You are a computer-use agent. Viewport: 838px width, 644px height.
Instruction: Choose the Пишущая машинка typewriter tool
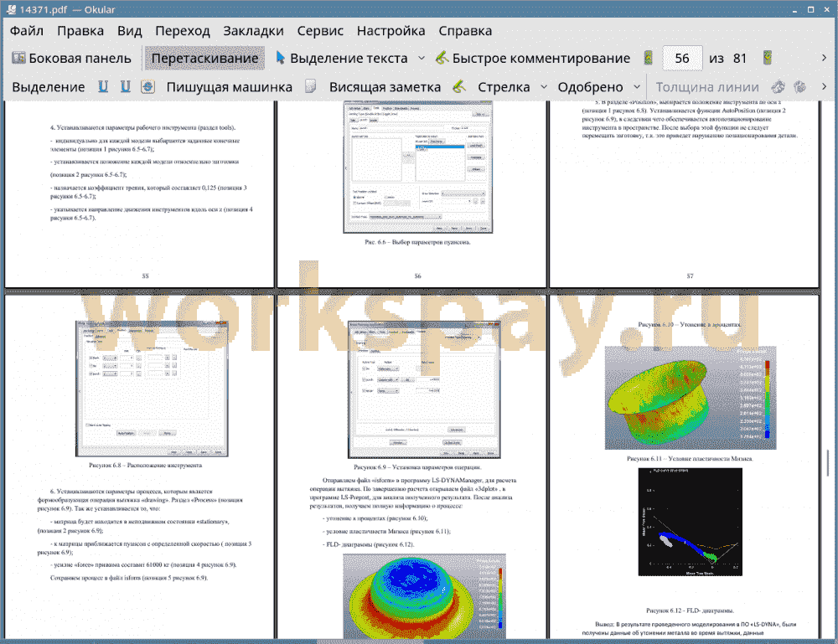tap(230, 87)
